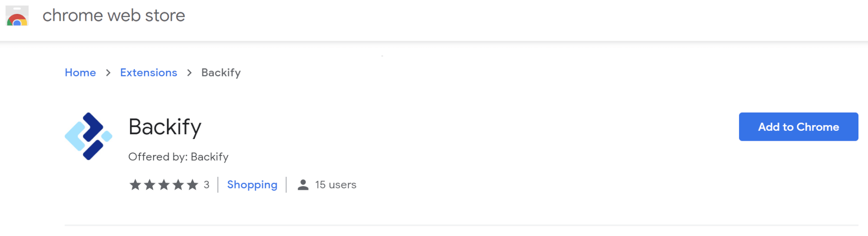Click the fourth rating star
The image size is (868, 236).
(178, 185)
